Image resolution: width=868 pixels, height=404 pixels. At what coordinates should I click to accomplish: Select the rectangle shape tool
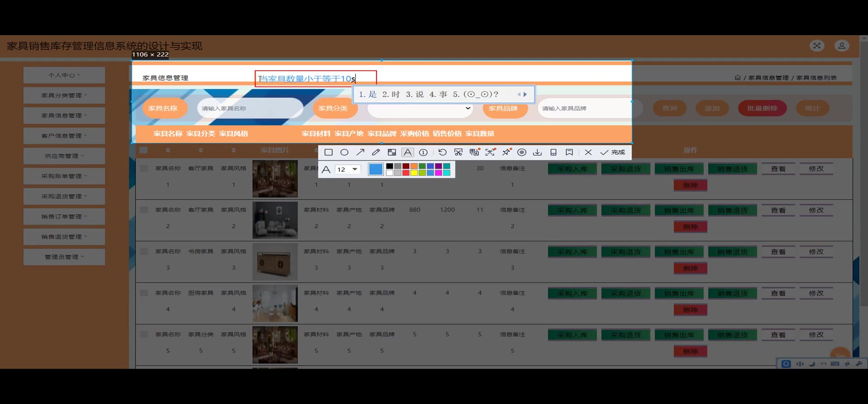pyautogui.click(x=329, y=152)
